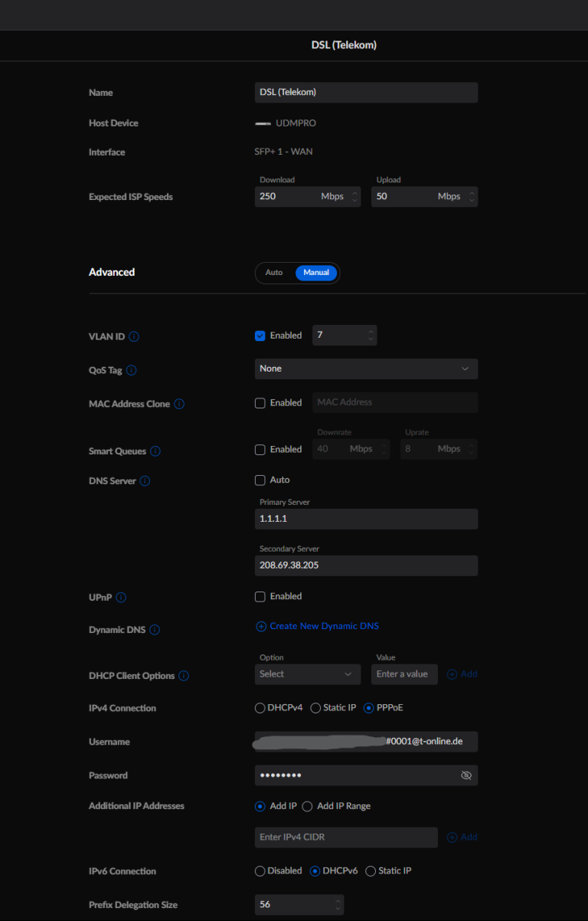Click the Prefix Delegation Size field

(299, 905)
